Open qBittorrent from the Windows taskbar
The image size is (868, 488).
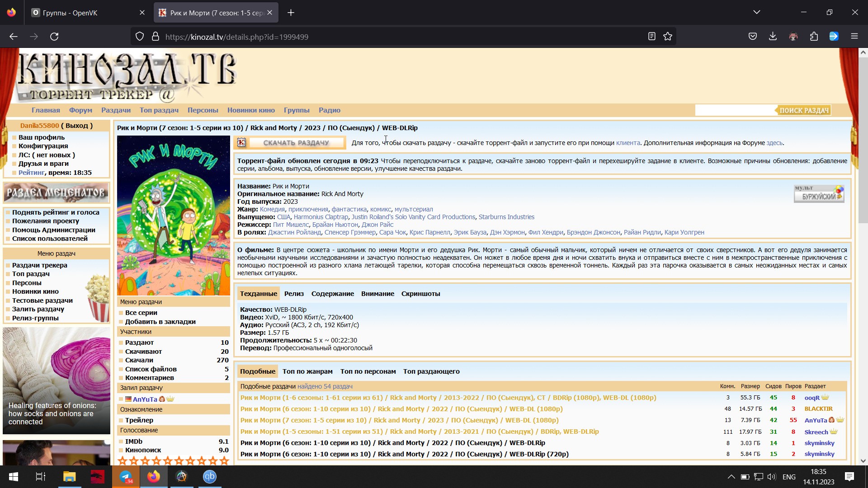tap(209, 477)
